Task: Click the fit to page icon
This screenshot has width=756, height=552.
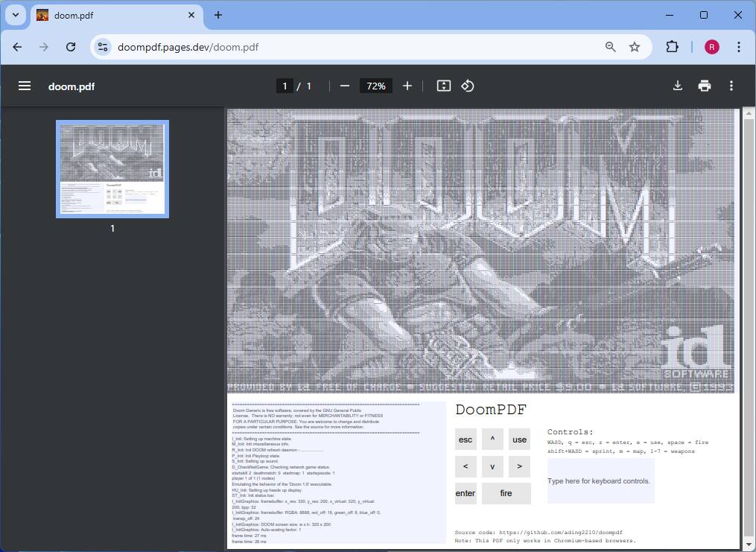Action: pyautogui.click(x=444, y=86)
